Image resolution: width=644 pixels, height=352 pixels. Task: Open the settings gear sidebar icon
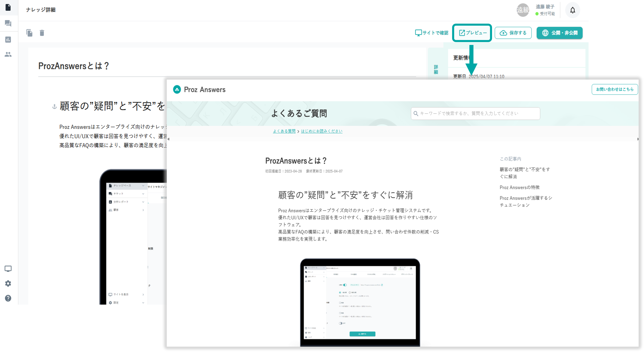8,283
